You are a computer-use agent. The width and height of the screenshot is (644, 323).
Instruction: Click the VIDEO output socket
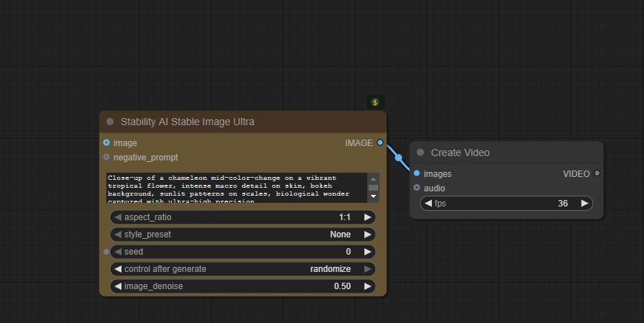tap(597, 174)
